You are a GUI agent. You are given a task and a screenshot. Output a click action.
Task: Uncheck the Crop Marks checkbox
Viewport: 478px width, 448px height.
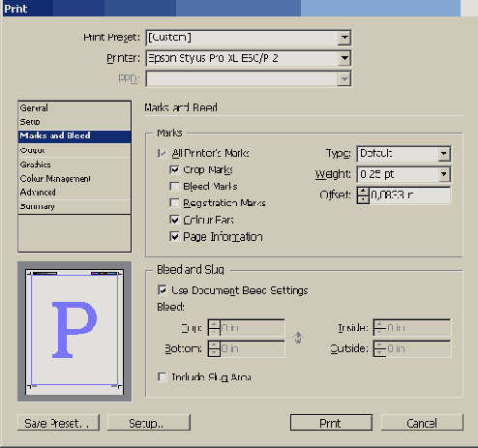(174, 169)
